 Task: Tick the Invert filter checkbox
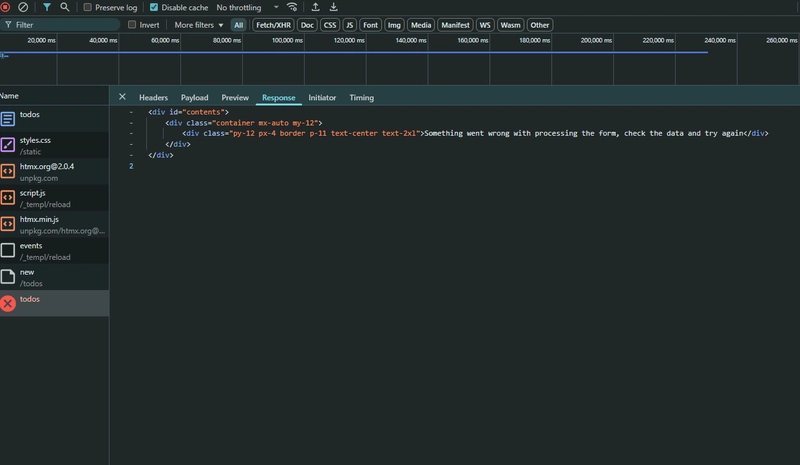tap(132, 25)
